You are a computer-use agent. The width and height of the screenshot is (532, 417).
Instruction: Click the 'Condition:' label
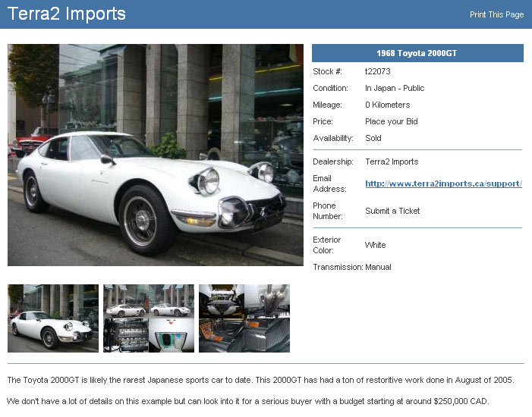[330, 88]
